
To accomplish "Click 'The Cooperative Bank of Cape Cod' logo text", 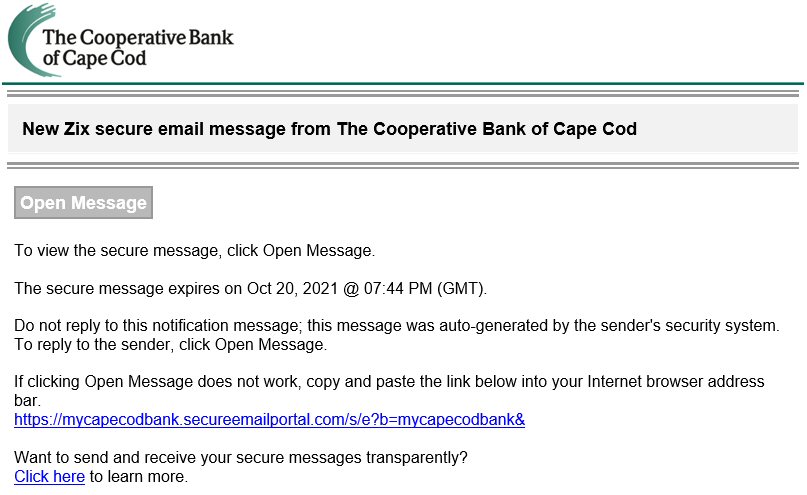I will pyautogui.click(x=138, y=47).
